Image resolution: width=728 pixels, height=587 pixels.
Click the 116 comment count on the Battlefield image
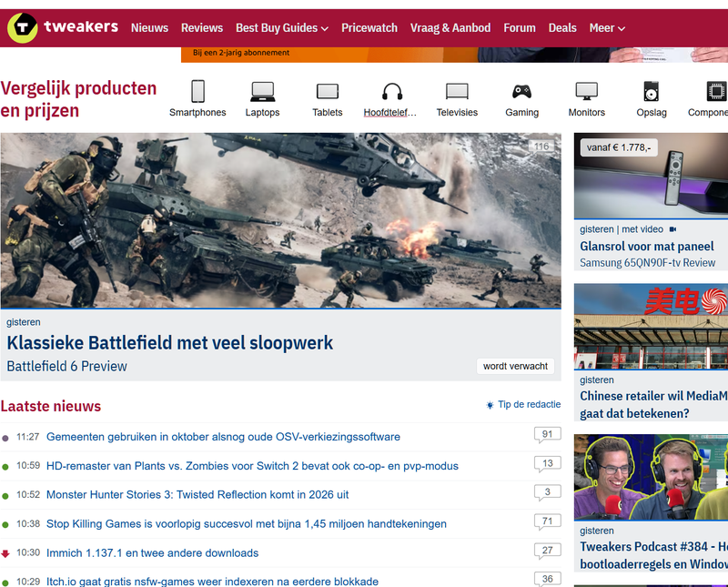pos(541,147)
